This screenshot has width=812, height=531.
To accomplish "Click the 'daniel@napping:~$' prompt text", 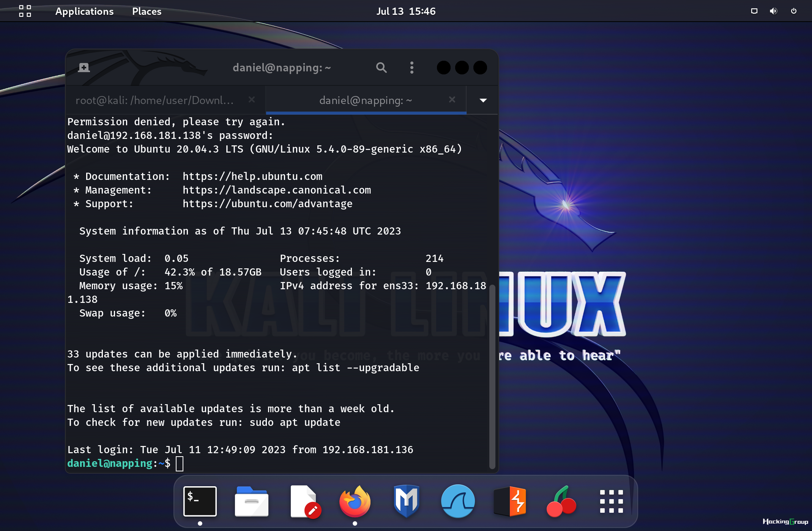I will tap(119, 463).
